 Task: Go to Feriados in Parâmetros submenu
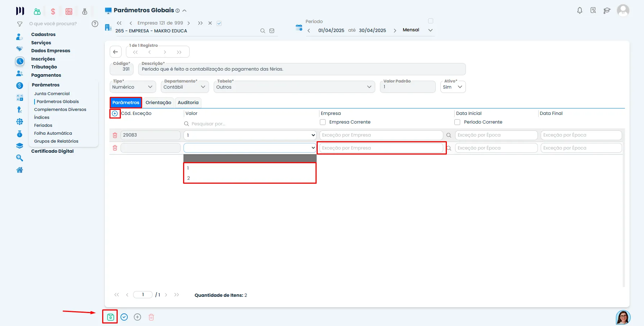tap(43, 125)
